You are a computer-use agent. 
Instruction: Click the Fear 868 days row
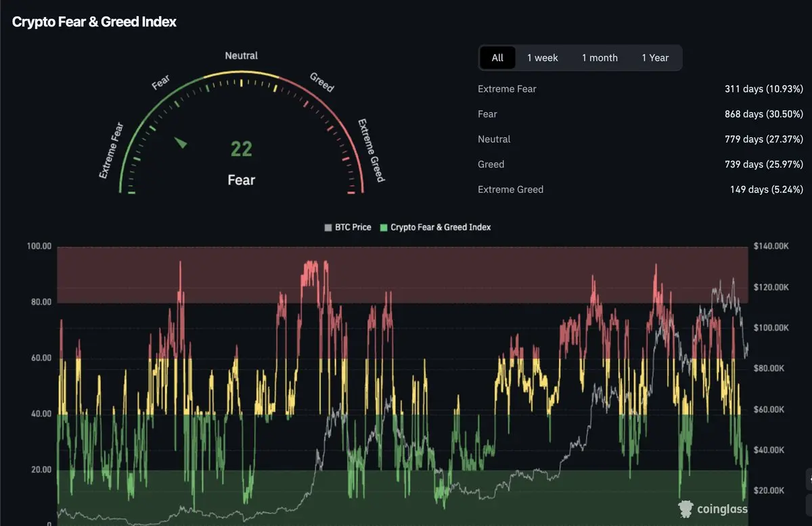coord(640,114)
